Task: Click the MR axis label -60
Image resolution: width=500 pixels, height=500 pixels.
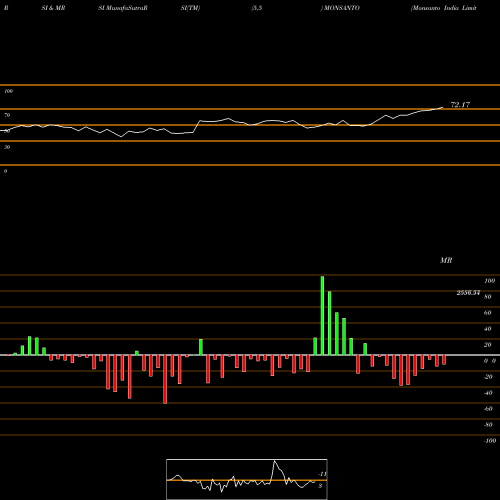Action: (x=488, y=409)
